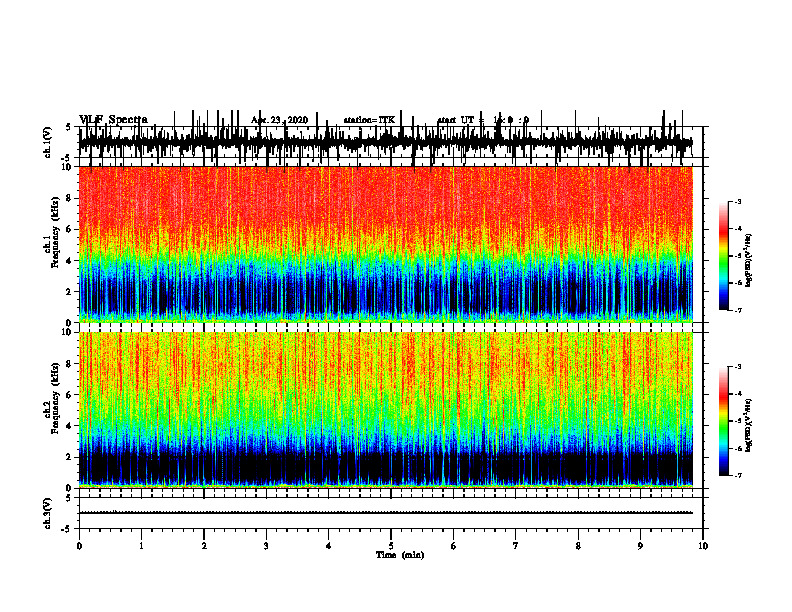
Task: Click the "6" kHz tick on ch.2 axis
Action: click(x=70, y=394)
